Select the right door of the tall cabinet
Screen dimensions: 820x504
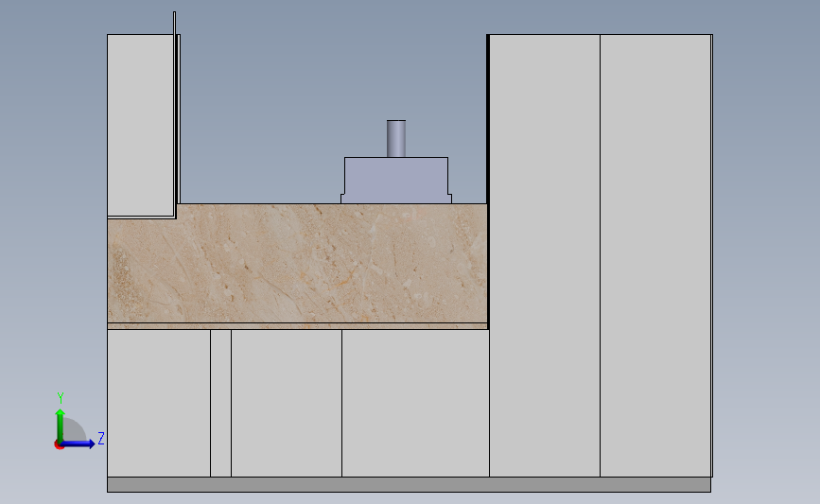(655, 255)
